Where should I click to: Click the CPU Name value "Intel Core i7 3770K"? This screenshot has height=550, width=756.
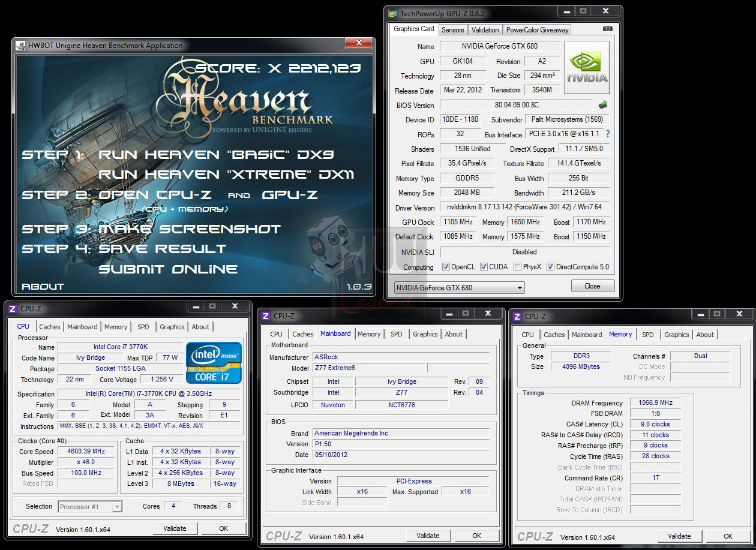(x=120, y=347)
